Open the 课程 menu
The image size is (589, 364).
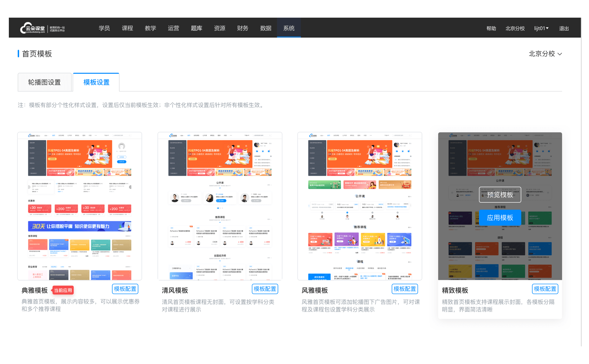coord(127,28)
